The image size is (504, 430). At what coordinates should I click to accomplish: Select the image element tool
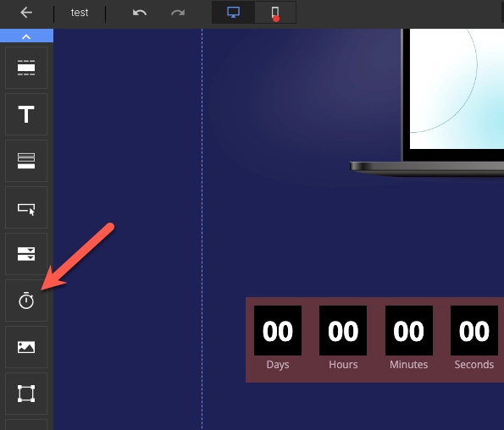pos(26,347)
